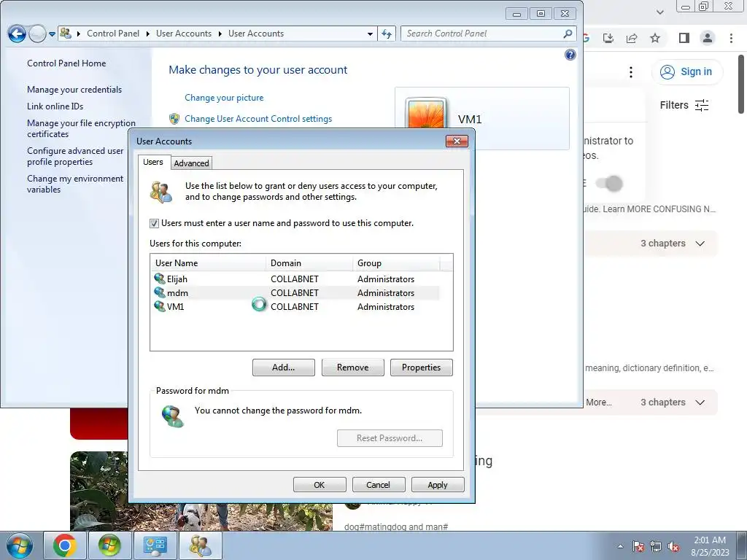This screenshot has width=747, height=560.
Task: Click the Remove button
Action: tap(352, 367)
